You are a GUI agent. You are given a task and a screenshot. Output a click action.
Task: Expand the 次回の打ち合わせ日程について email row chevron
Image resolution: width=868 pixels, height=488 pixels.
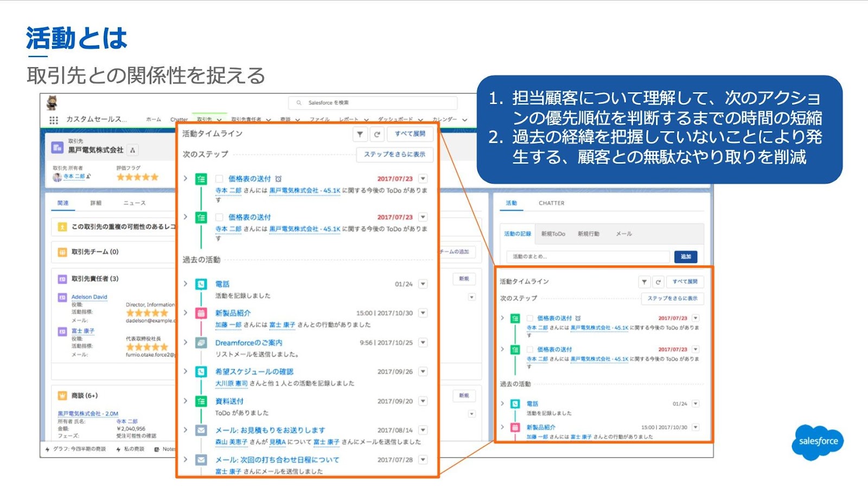(186, 459)
